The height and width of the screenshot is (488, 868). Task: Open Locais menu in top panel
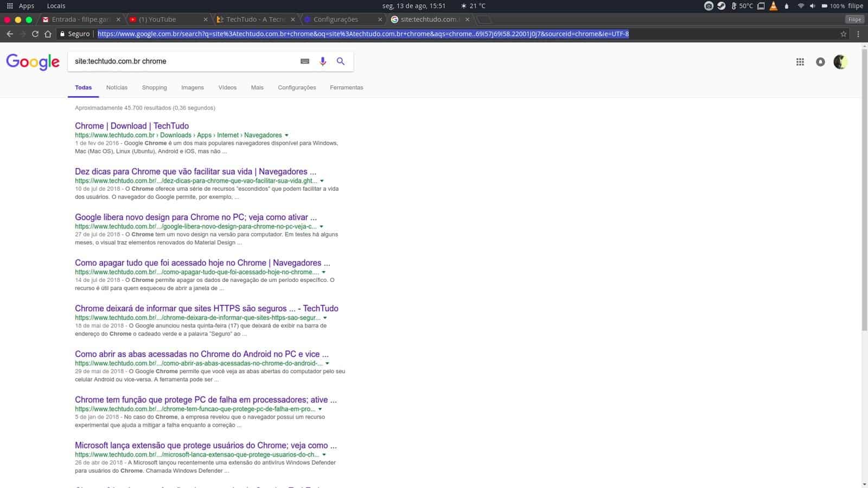click(x=56, y=6)
